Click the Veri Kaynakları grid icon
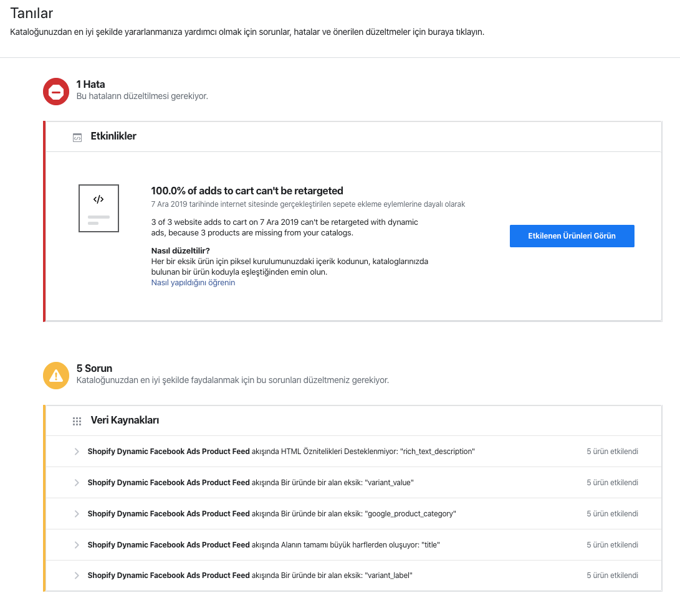Viewport: 680px width, 616px height. coord(77,421)
